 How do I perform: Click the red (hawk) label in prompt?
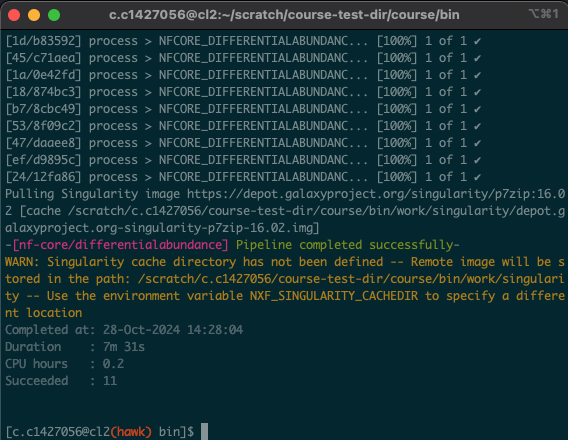pos(131,432)
